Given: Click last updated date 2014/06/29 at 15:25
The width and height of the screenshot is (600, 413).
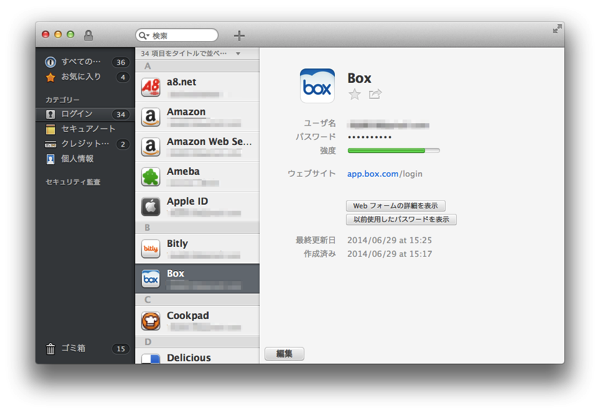Looking at the screenshot, I should 390,240.
